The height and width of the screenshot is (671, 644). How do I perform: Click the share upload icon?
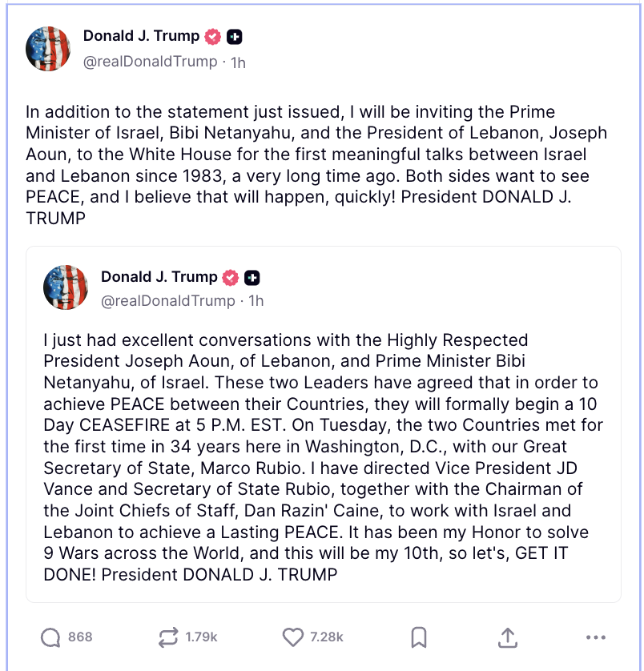507,637
